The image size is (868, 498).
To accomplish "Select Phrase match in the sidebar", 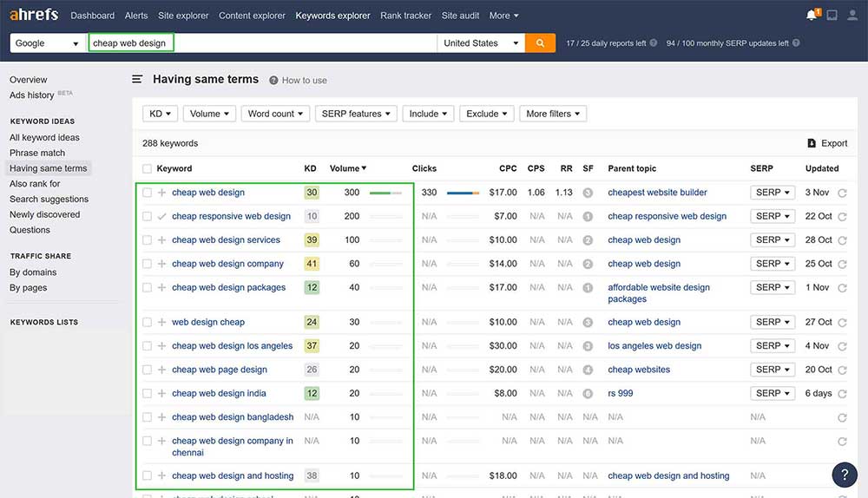I will pyautogui.click(x=37, y=153).
